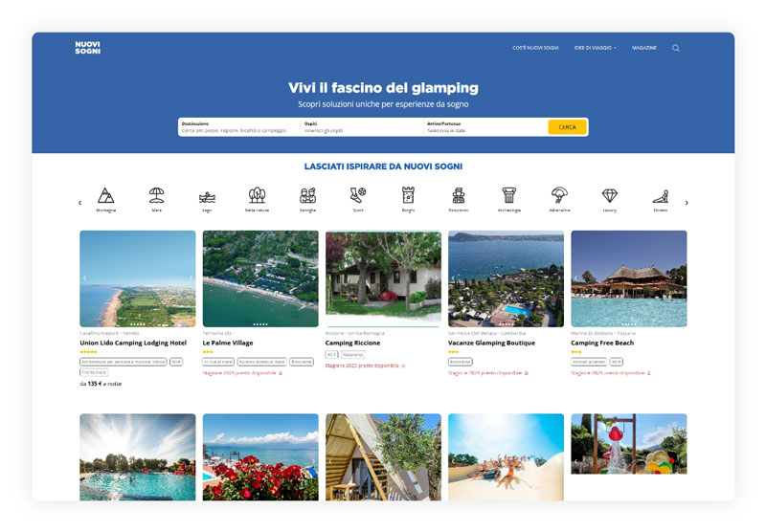This screenshot has height=532, width=766.
Task: Open the search magnifier in header
Action: (x=676, y=48)
